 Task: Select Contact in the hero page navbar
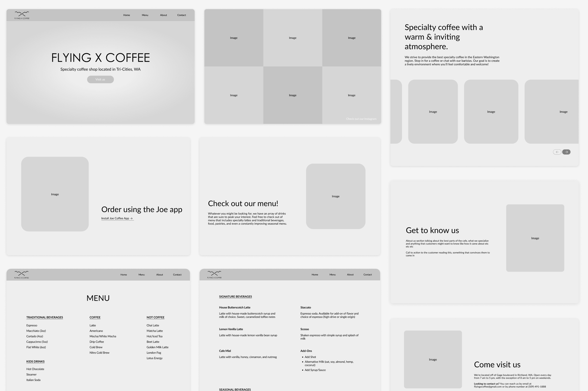pos(181,15)
